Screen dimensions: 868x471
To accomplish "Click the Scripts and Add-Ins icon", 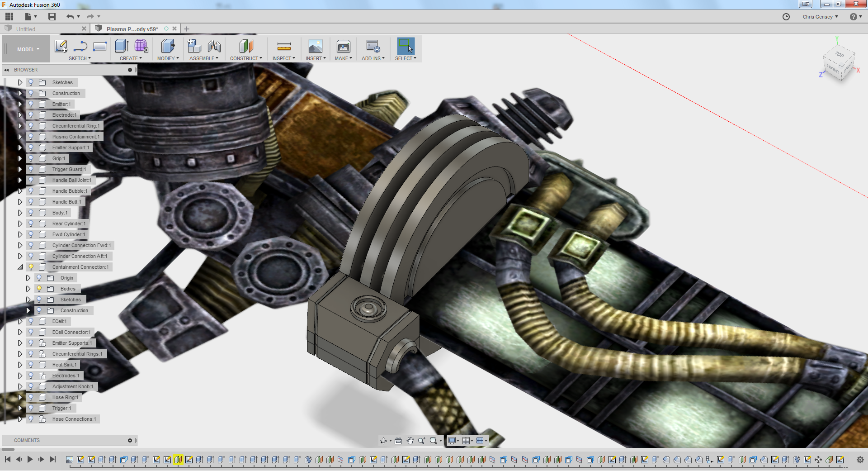I will pos(373,46).
